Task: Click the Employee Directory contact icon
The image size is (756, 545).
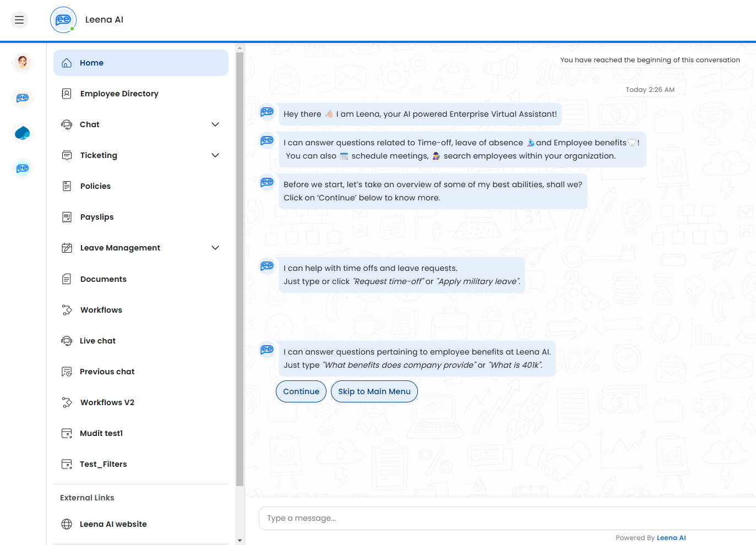Action: [x=67, y=94]
